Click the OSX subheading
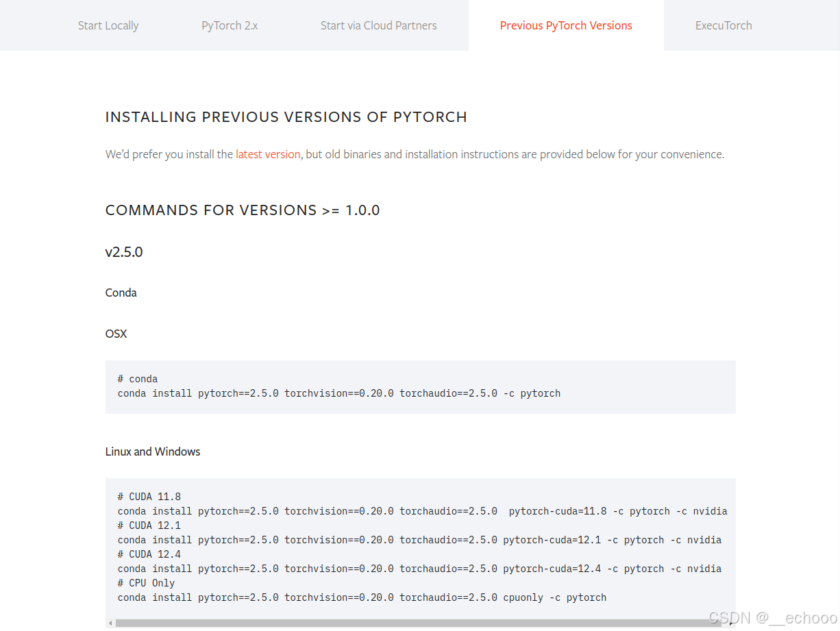This screenshot has width=840, height=631. pyautogui.click(x=116, y=334)
